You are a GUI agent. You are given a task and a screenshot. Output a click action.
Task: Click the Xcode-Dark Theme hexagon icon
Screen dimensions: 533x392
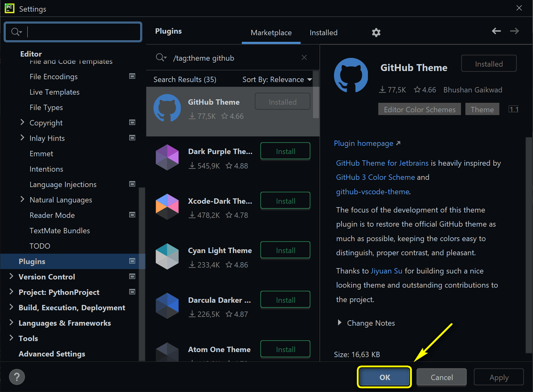click(x=167, y=207)
